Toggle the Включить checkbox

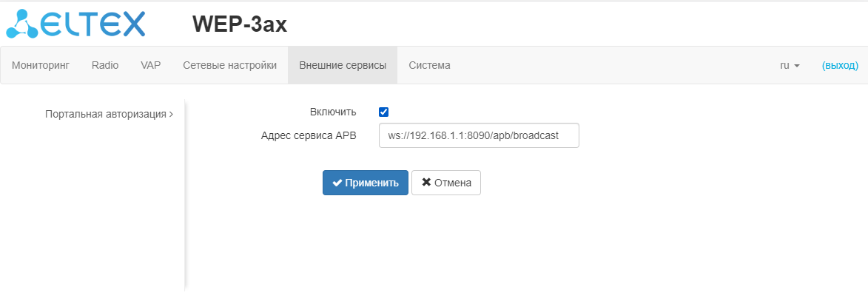(383, 112)
